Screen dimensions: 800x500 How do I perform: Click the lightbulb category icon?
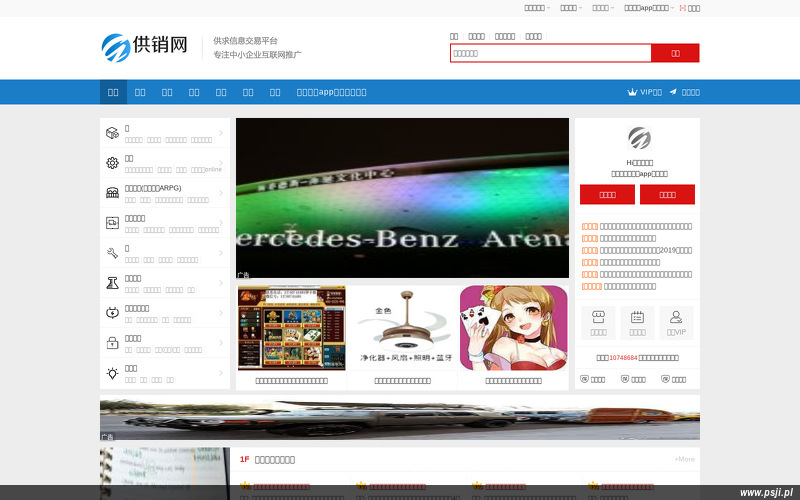coord(112,373)
